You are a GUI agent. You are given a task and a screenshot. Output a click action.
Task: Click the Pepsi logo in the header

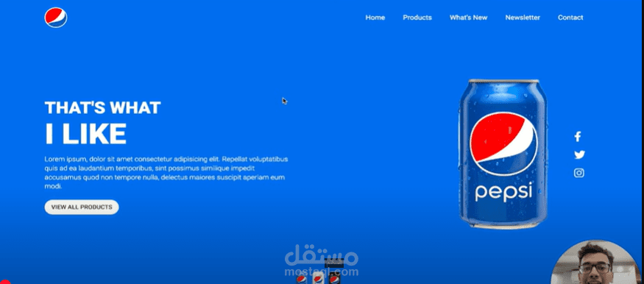(56, 18)
